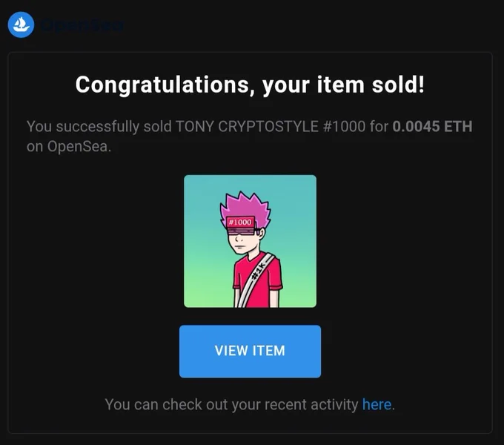Click 'You can check out your recent activity' text
Viewport: 504px width, 445px height.
[x=231, y=404]
